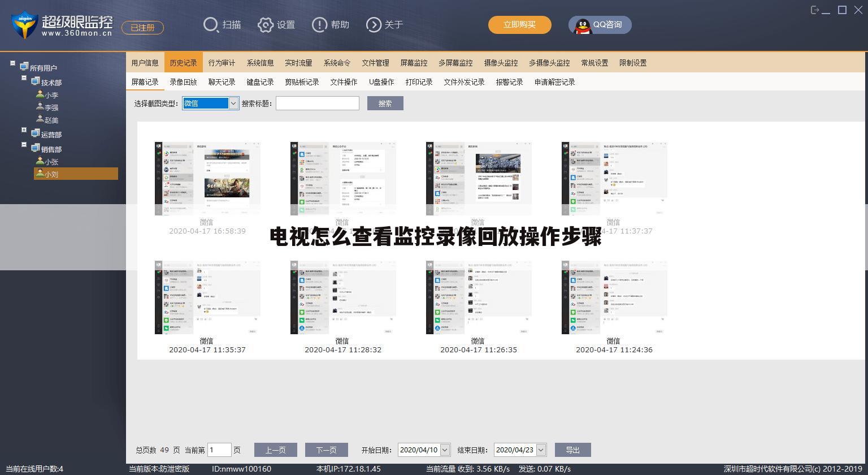Switch to 系统命令 tab

coord(337,63)
